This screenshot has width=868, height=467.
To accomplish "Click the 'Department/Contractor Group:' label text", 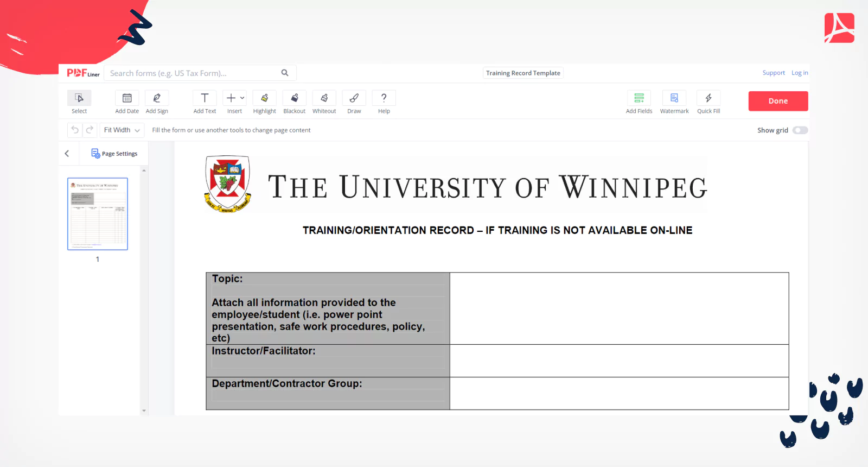I will 287,383.
